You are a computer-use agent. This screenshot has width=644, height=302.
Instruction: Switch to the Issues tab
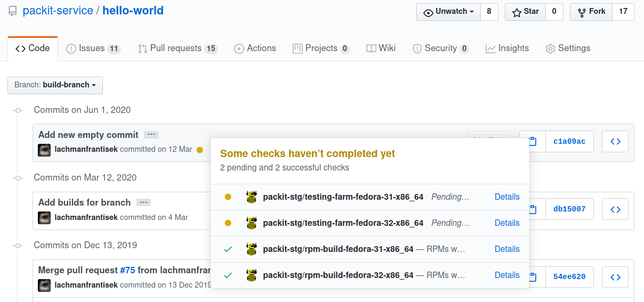93,48
